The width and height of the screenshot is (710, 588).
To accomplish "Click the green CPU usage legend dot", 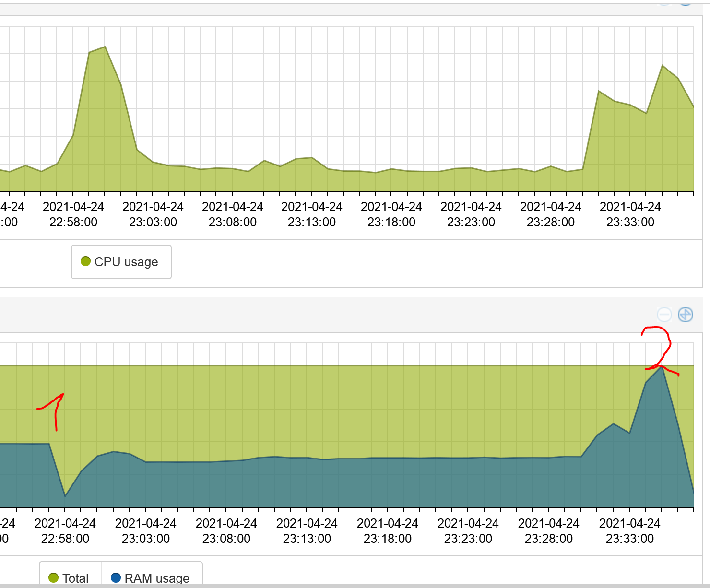I will [86, 262].
